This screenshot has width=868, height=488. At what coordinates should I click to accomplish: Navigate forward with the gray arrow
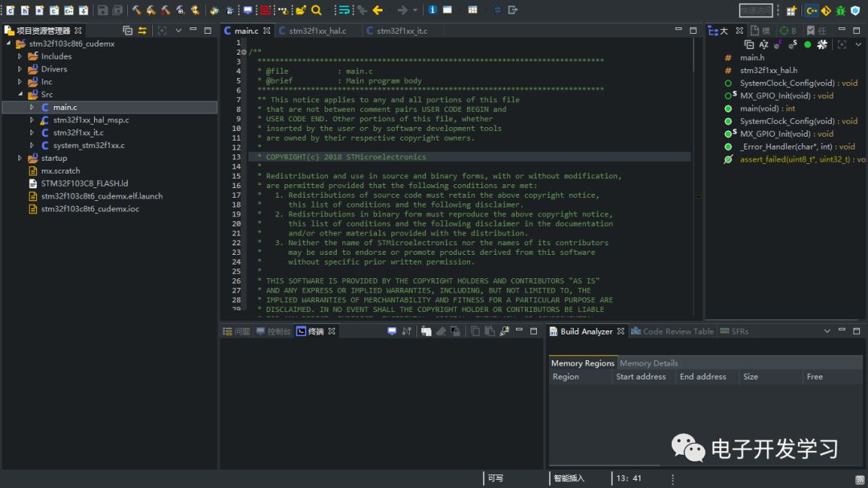coord(403,10)
